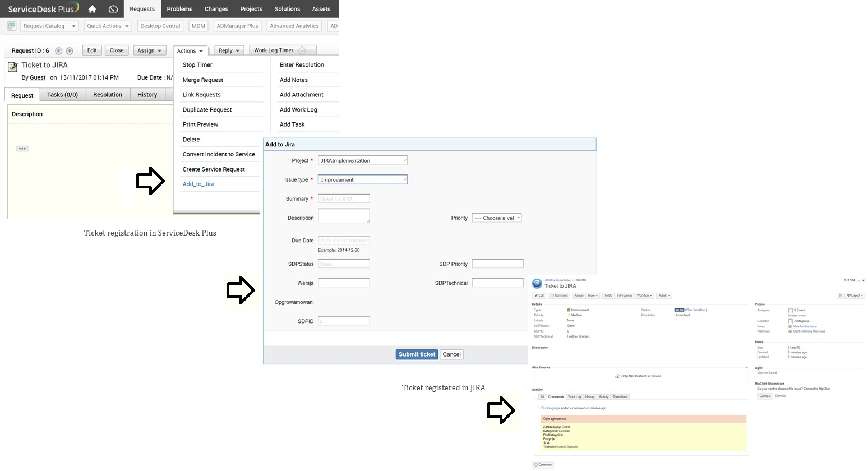Image resolution: width=868 pixels, height=471 pixels.
Task: Click the SDPTechnical input field
Action: coord(497,283)
